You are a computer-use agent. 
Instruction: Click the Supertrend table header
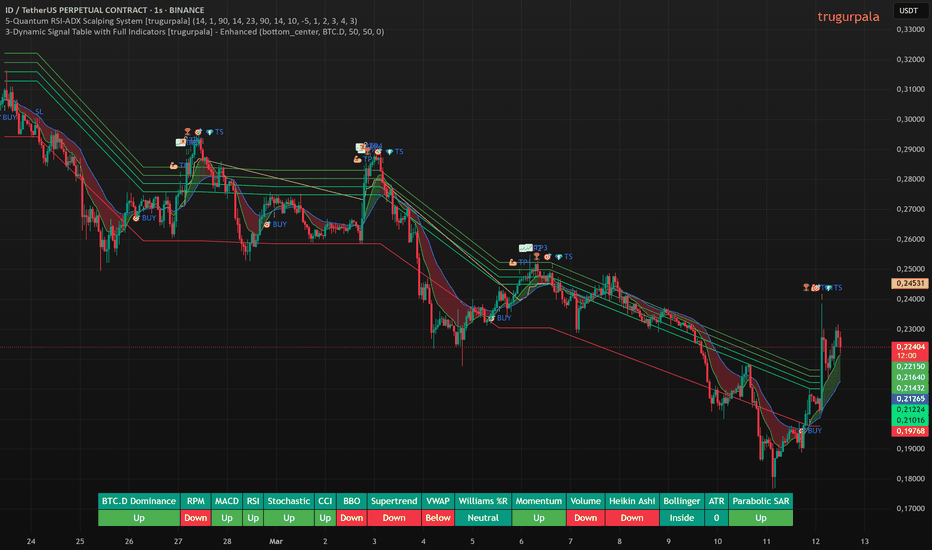point(394,501)
